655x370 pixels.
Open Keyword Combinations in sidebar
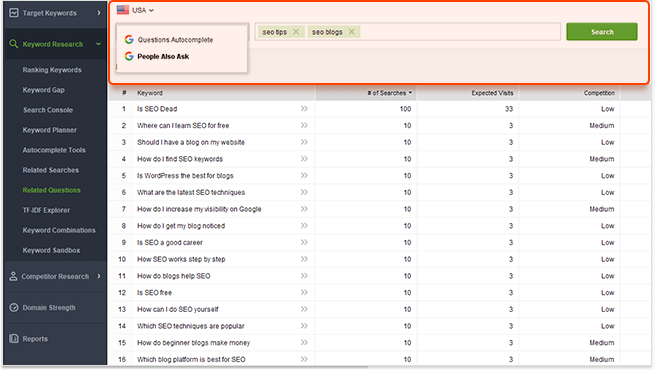click(59, 230)
